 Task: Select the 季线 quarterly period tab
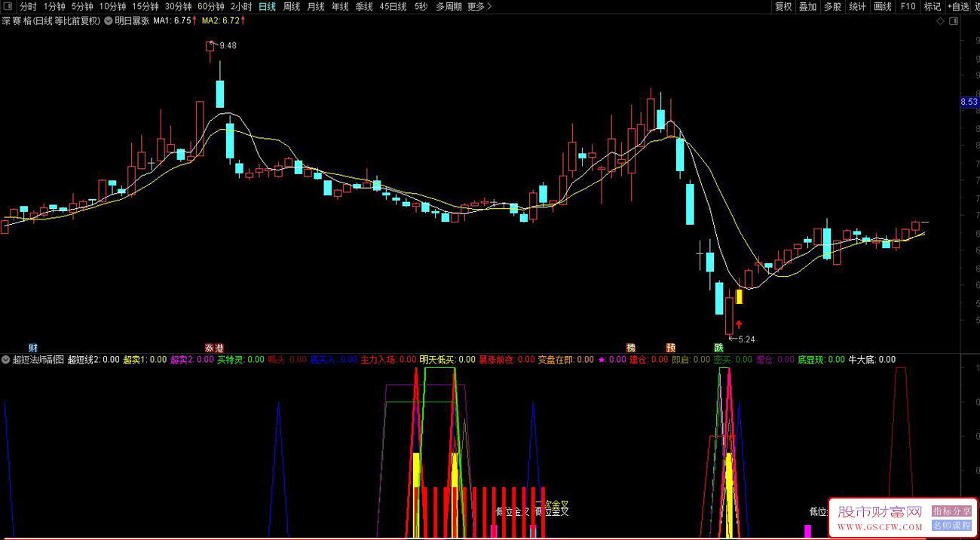tap(364, 7)
